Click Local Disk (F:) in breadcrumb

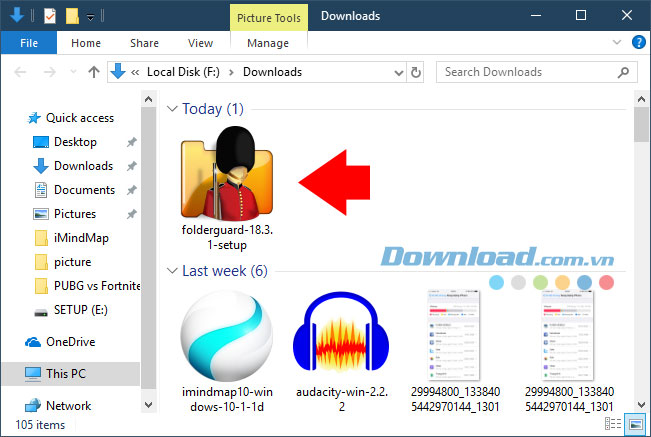coord(183,72)
